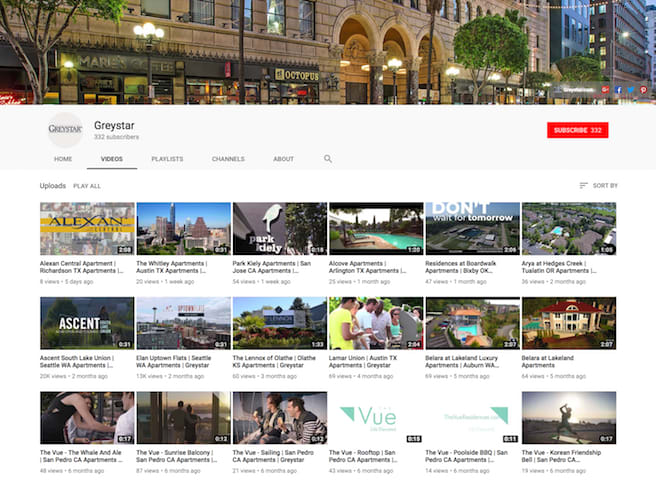Open the Arya at Hedges Creek thumbnail
The height and width of the screenshot is (480, 656).
coord(569,228)
